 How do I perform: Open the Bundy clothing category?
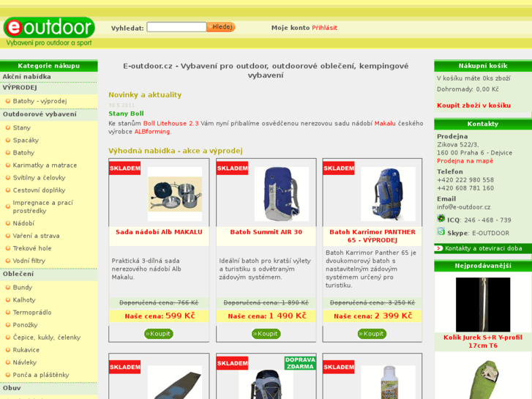click(x=23, y=288)
